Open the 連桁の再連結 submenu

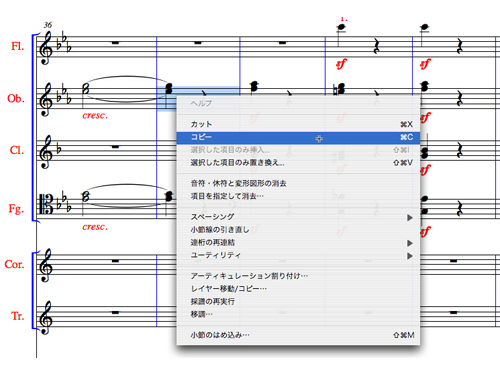tap(298, 243)
